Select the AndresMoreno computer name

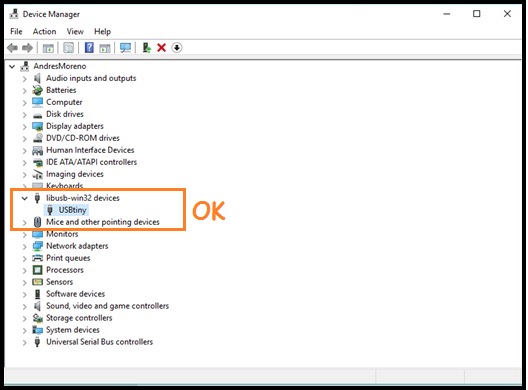coord(60,66)
